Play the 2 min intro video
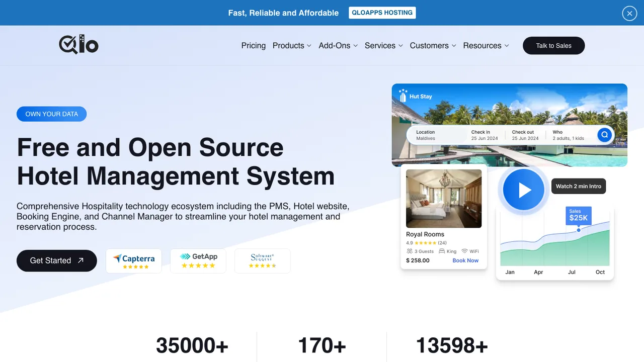Viewport: 644px width, 362px height. point(524,190)
